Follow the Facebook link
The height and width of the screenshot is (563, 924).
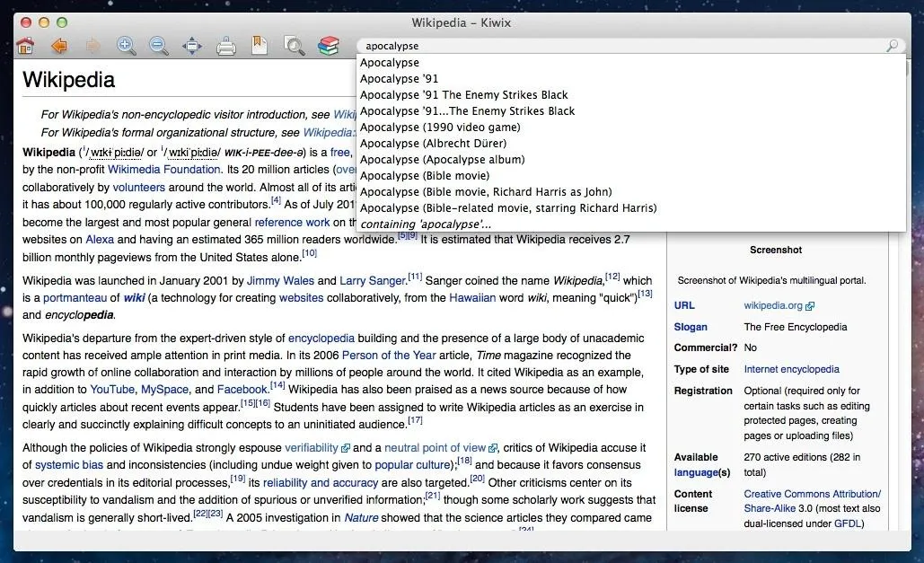[242, 390]
